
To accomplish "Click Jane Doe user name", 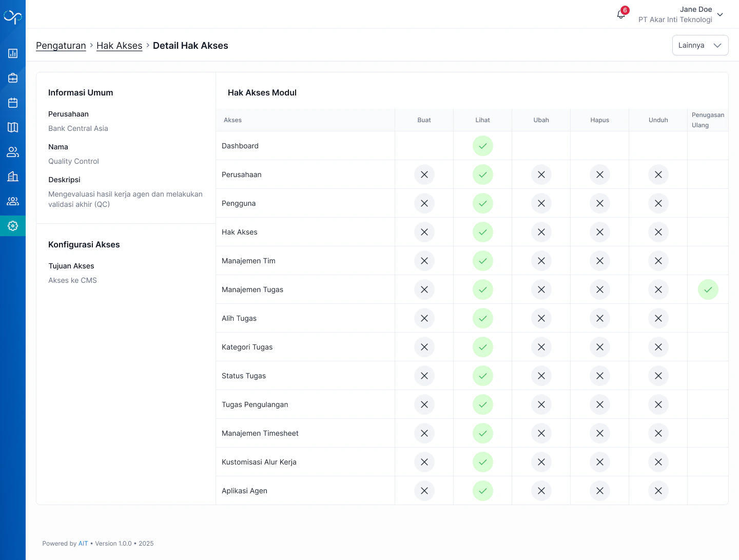I will 696,9.
